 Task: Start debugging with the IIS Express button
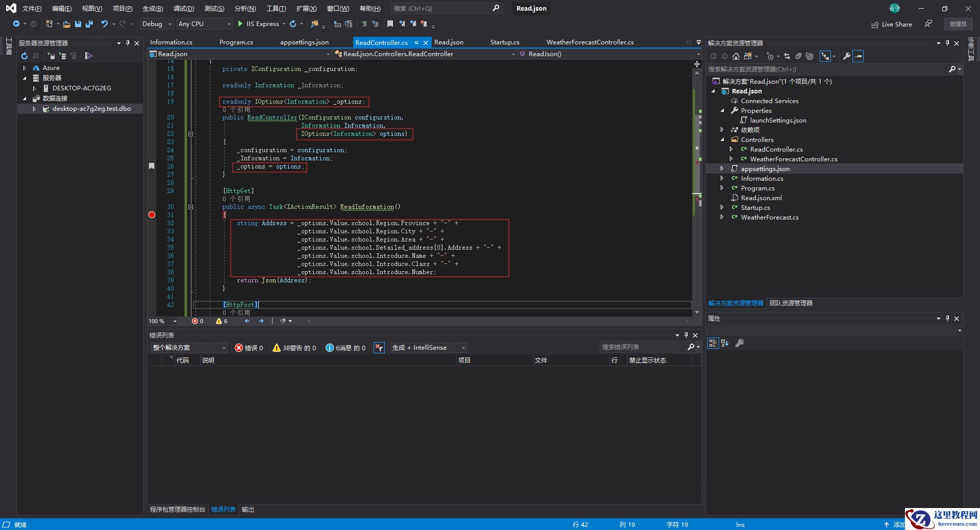258,24
